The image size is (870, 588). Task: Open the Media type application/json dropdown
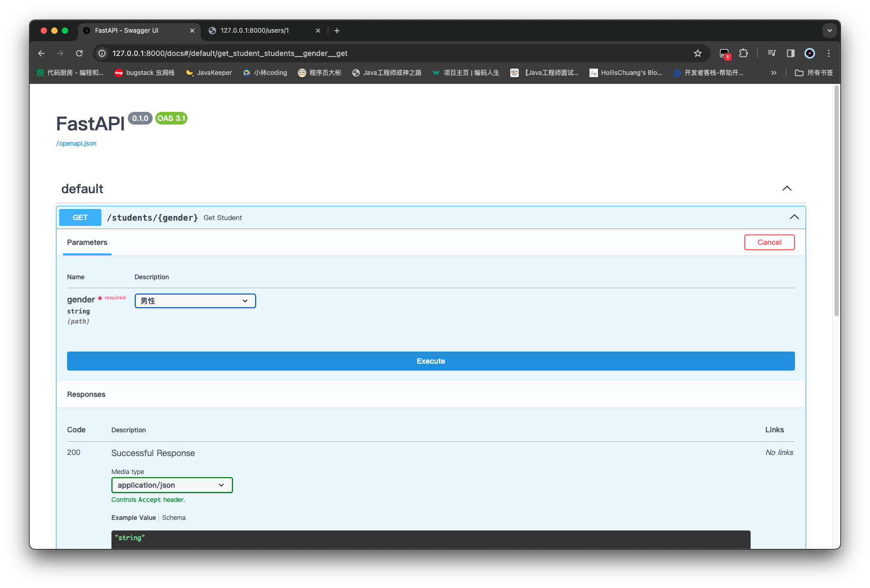tap(172, 485)
